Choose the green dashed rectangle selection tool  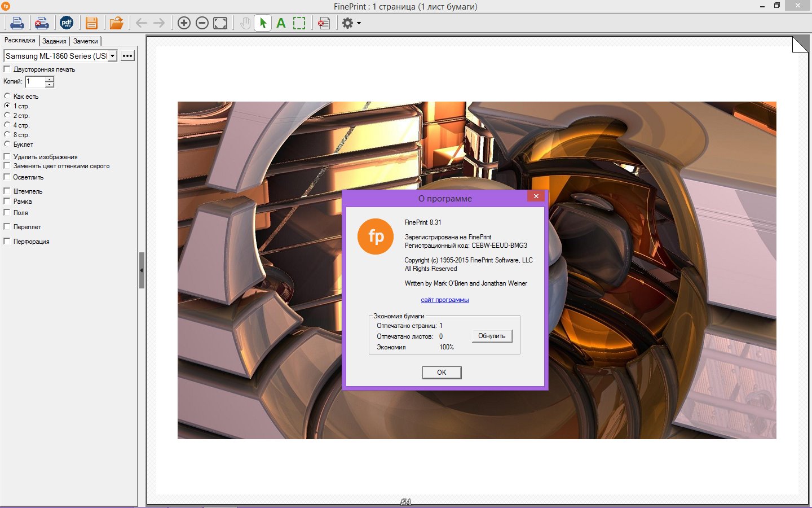[299, 23]
